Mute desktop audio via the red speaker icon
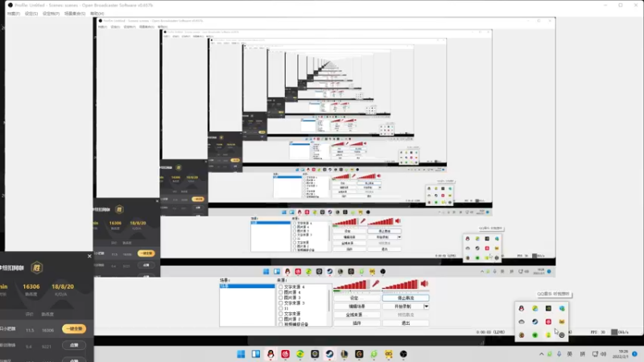 425,283
